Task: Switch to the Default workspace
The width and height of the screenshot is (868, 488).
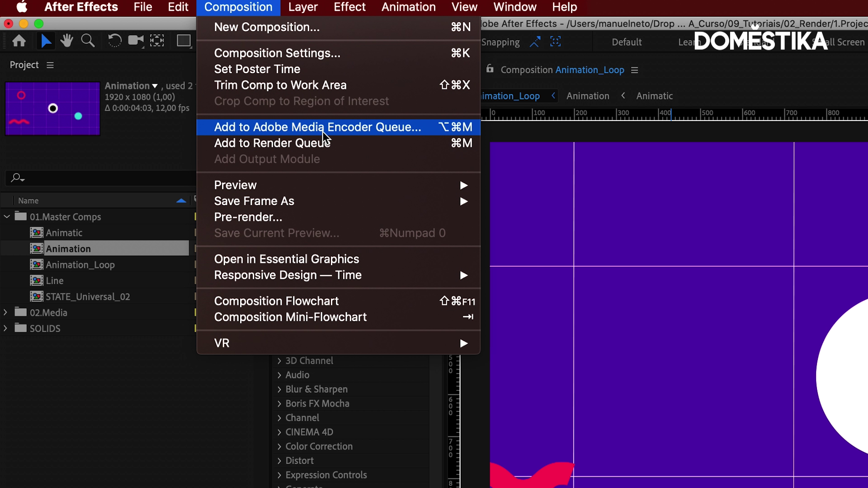Action: pyautogui.click(x=626, y=42)
